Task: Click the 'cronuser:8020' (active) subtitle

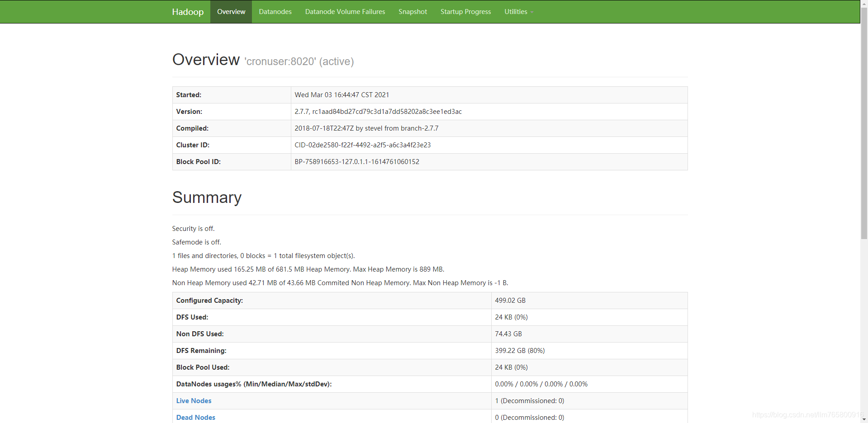Action: (x=299, y=61)
